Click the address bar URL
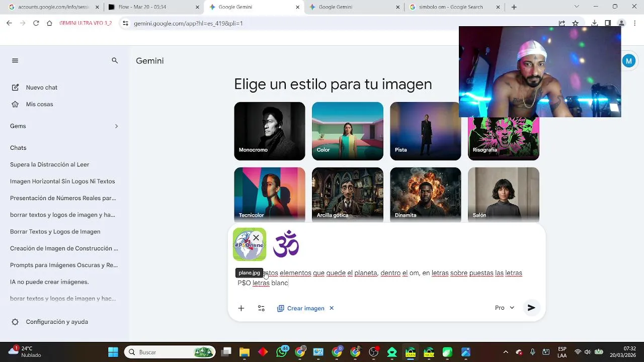Viewport: 644px width, 362px height. [x=188, y=24]
